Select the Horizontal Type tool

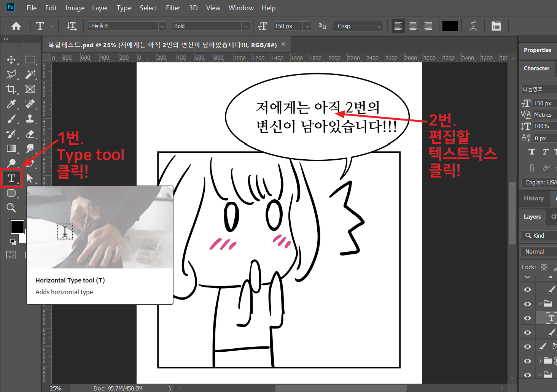pos(11,178)
